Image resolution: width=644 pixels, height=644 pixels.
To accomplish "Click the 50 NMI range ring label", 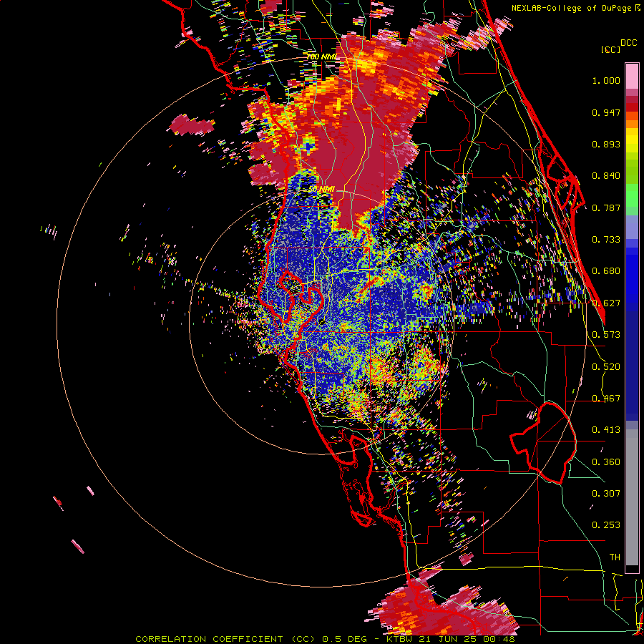I will click(x=321, y=190).
